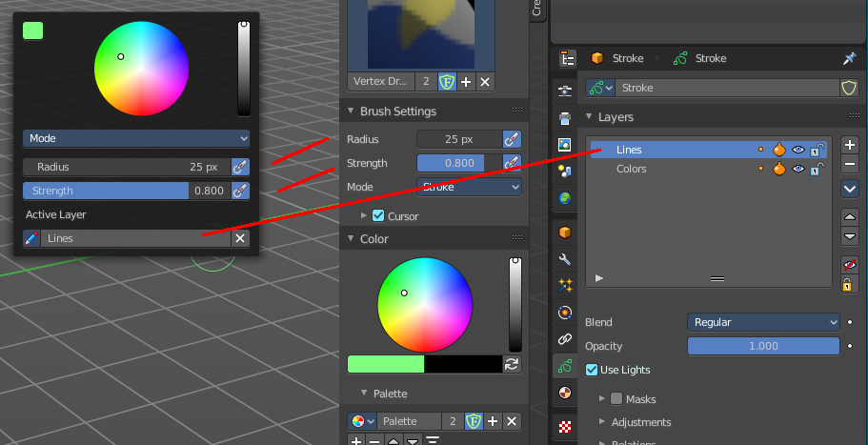Select the Colors layer

[x=709, y=169]
